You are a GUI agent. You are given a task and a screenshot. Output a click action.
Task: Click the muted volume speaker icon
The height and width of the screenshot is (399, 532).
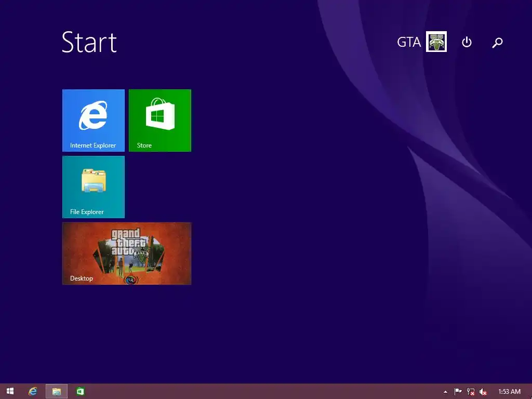[483, 392]
